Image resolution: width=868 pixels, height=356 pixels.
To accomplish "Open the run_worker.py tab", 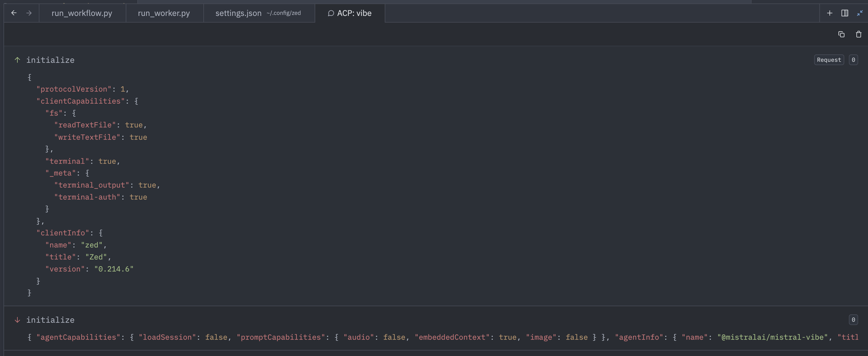I will coord(164,13).
